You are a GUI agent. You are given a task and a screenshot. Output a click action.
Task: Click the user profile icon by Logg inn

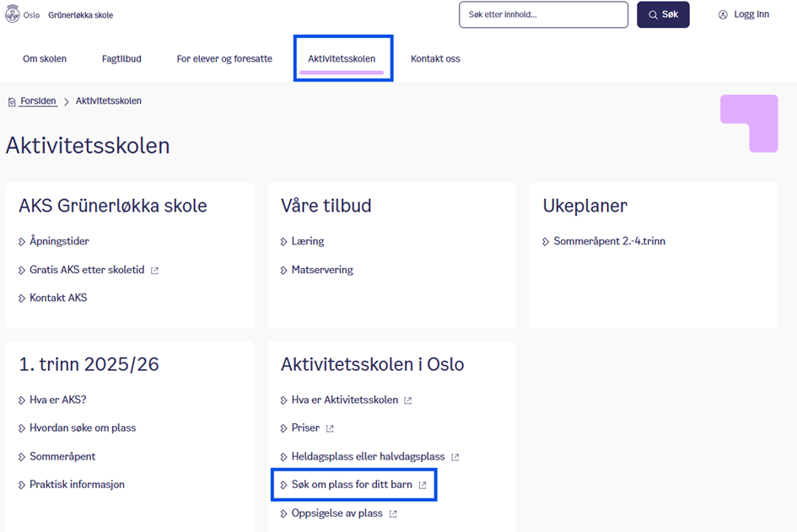(723, 15)
